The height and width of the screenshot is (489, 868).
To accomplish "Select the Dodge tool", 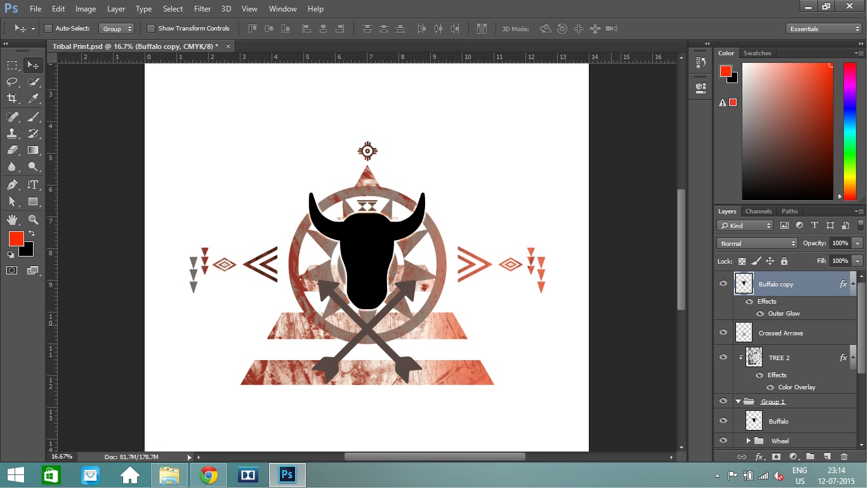I will pos(33,167).
